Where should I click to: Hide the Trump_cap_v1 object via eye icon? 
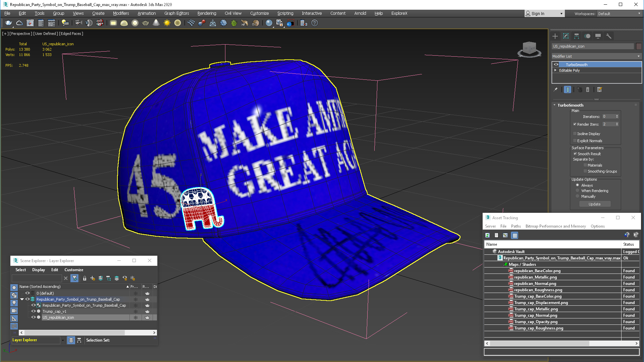[x=33, y=311]
